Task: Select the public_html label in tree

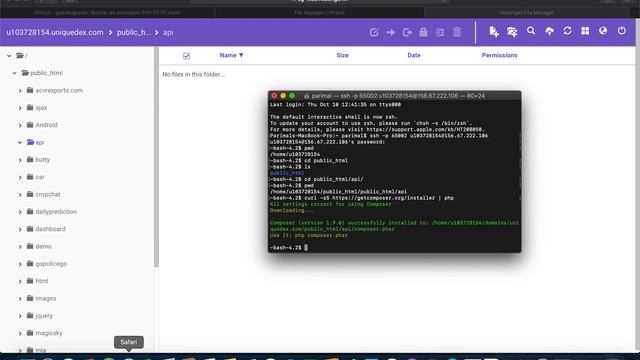Action: click(x=47, y=73)
